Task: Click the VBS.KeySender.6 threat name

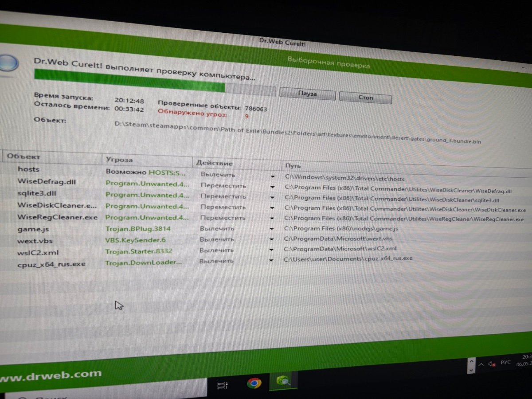Action: (x=135, y=240)
